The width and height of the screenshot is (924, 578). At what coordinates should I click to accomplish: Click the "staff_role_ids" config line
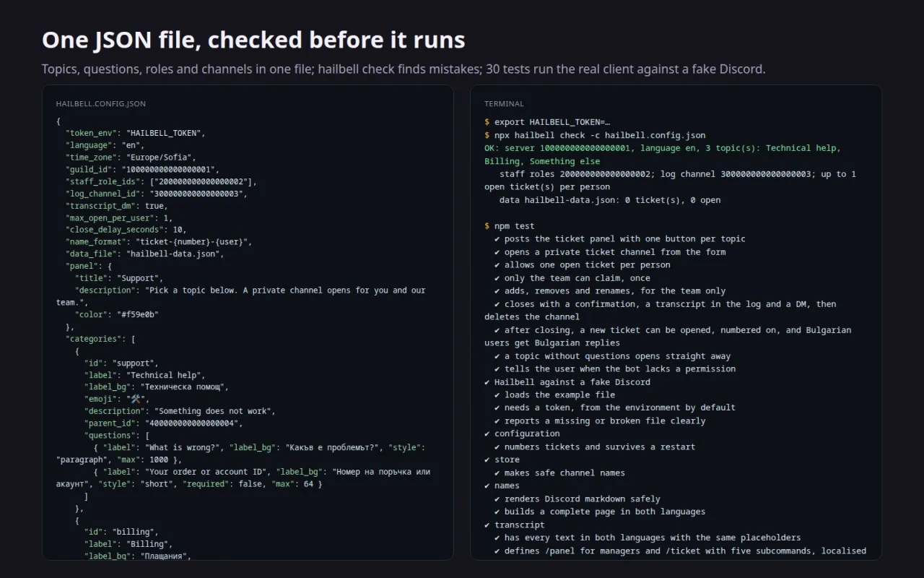coord(161,181)
